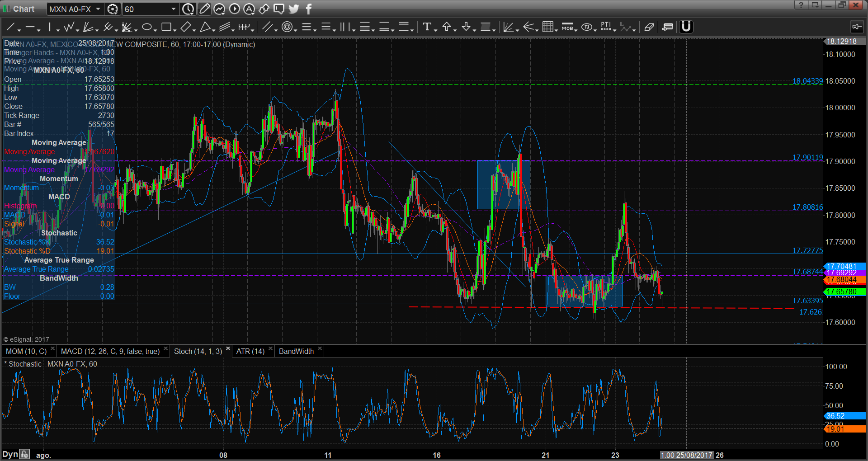Toggle the drawing toolbar pencil button
Viewport: 868px width, 461px height.
[204, 9]
